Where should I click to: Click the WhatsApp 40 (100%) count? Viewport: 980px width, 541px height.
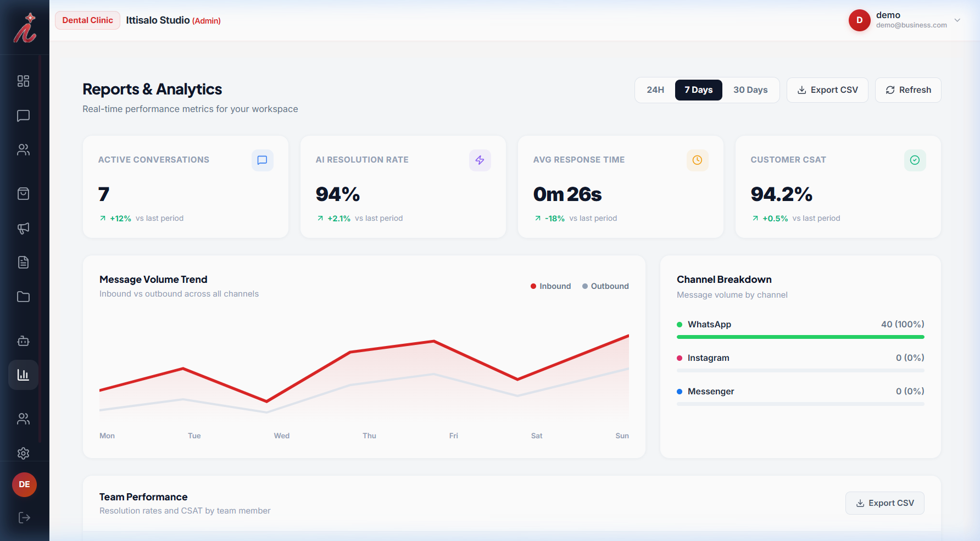tap(903, 325)
